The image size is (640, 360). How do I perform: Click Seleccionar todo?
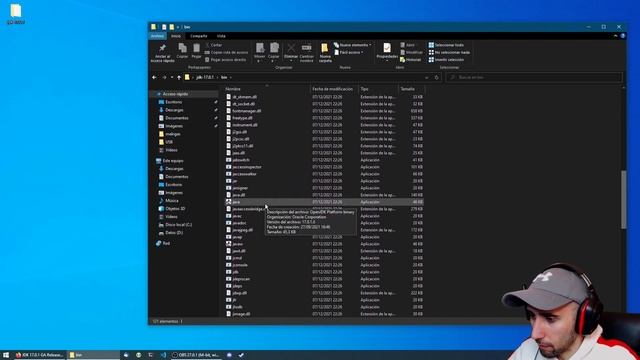tap(446, 45)
